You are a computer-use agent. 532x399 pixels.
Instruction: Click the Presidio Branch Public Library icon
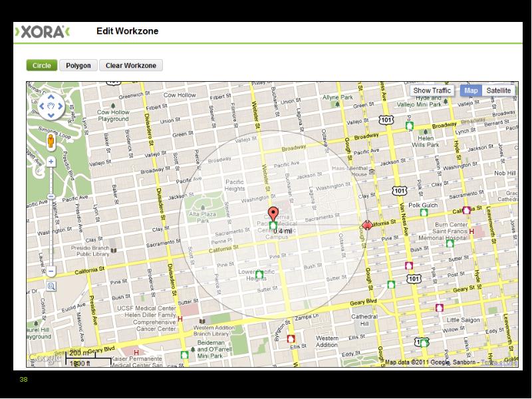[x=114, y=251]
